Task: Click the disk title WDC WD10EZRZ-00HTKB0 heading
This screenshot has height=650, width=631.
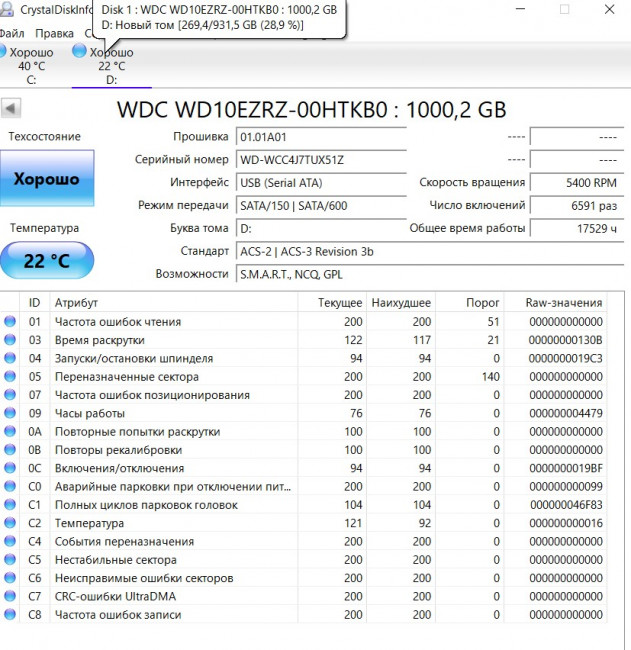Action: (311, 110)
